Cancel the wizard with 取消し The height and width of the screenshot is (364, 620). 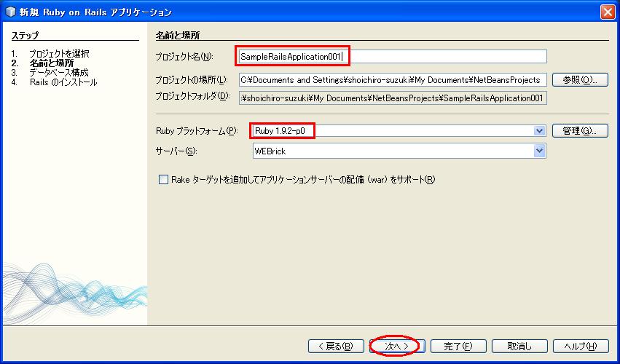click(519, 347)
